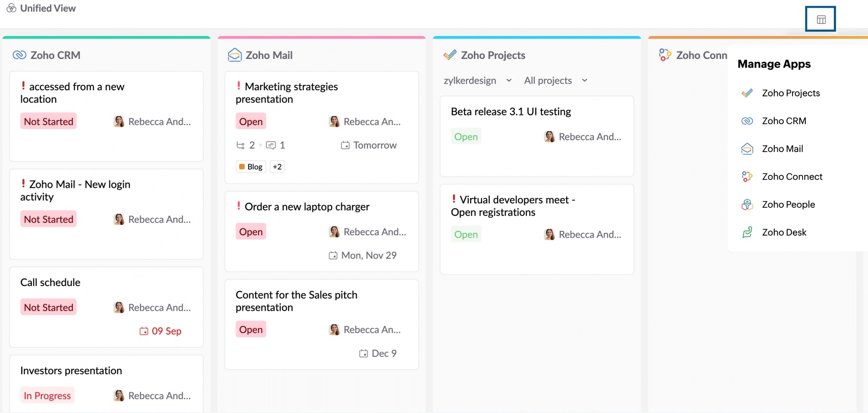
Task: Click calendar icon next to 09 Sep
Action: [x=144, y=331]
